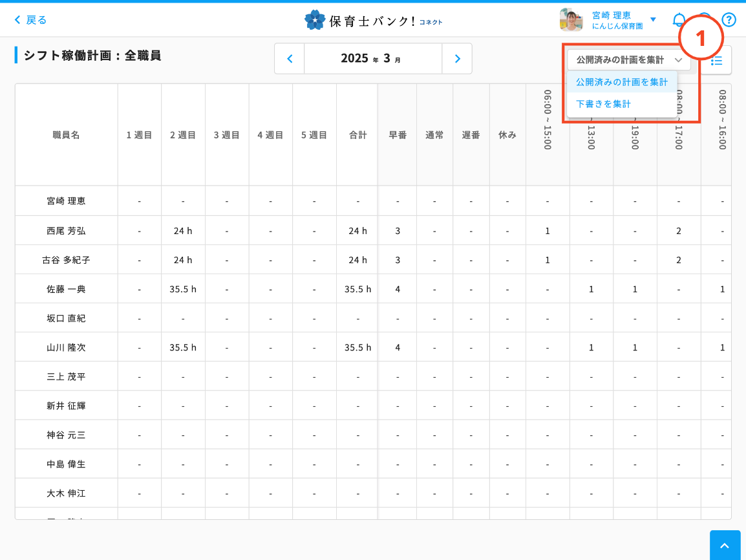The image size is (746, 560).
Task: Select 下書きを集計 from the dropdown list
Action: click(603, 103)
